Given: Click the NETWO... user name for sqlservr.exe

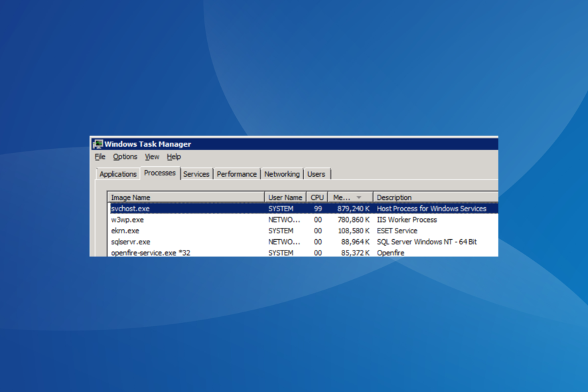Looking at the screenshot, I should click(284, 242).
